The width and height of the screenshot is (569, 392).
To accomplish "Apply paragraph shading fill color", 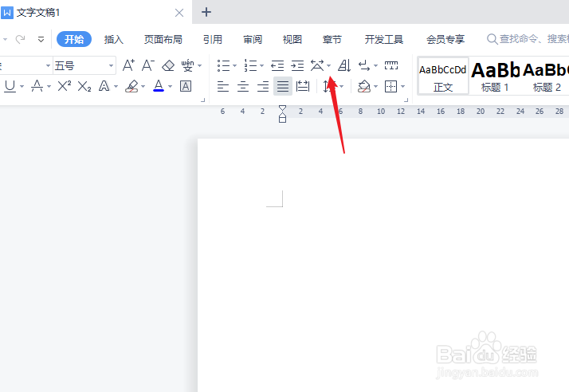I will pyautogui.click(x=364, y=86).
